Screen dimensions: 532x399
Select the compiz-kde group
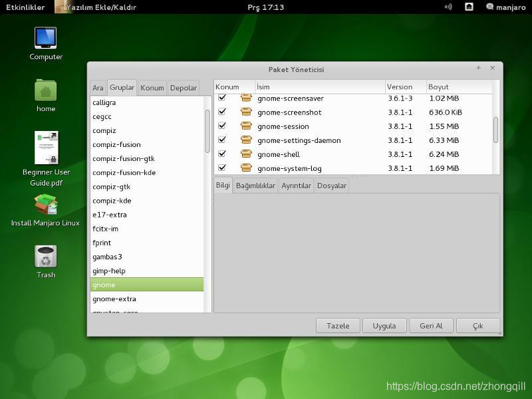coord(147,201)
